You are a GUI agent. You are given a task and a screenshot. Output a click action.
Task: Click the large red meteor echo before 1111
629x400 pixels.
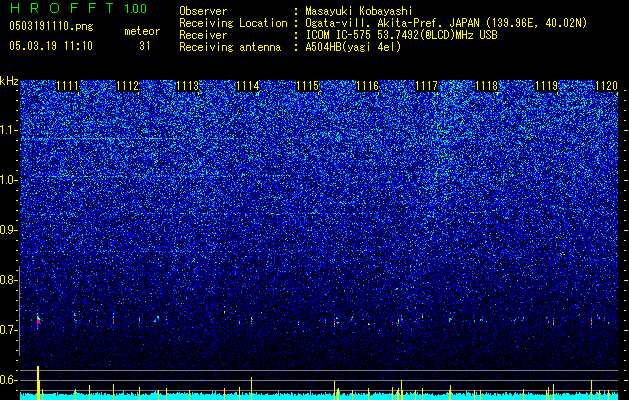coord(39,321)
